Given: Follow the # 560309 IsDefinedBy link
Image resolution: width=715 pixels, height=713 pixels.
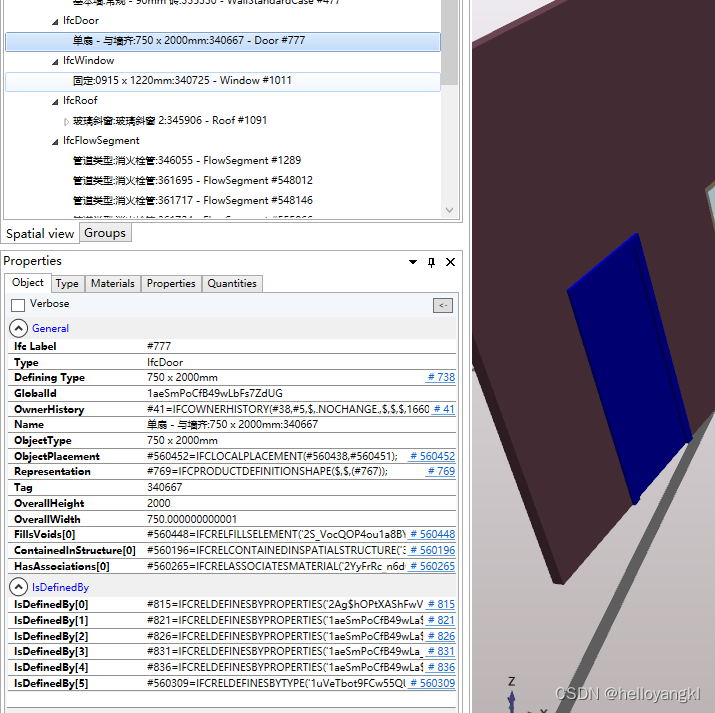Looking at the screenshot, I should [432, 683].
